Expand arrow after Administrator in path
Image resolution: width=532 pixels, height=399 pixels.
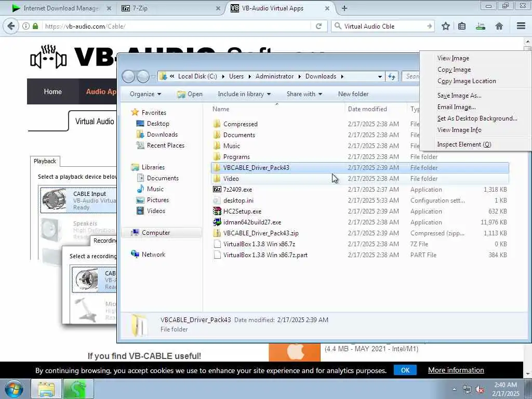[x=300, y=77]
